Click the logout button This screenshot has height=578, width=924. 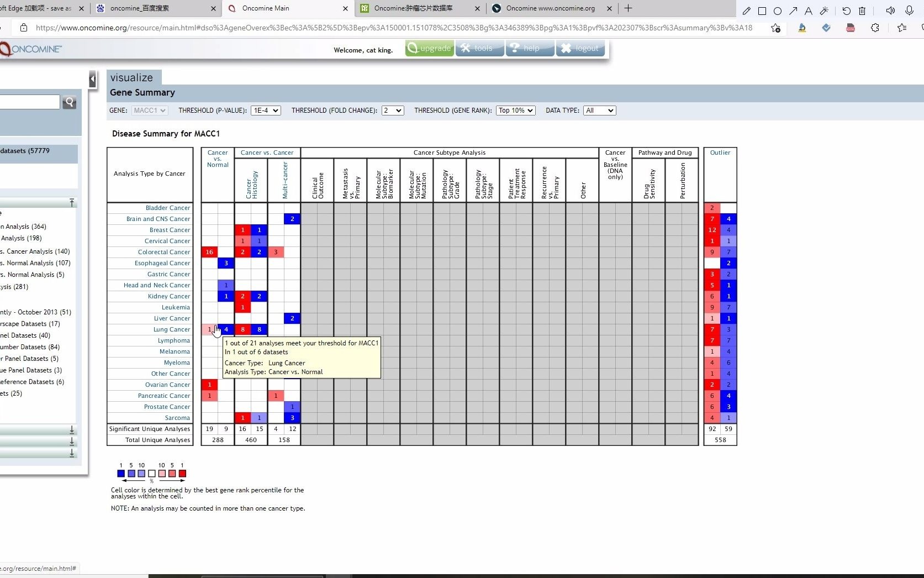coord(580,49)
